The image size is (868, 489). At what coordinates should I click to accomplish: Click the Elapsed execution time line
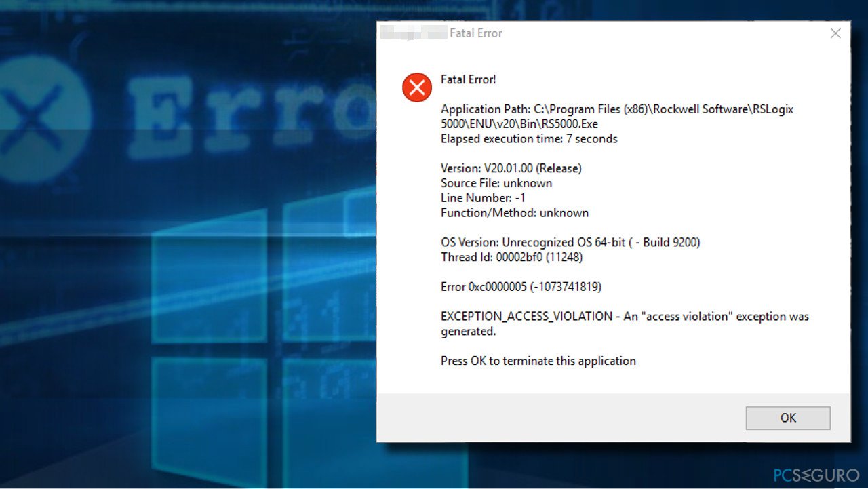click(529, 138)
